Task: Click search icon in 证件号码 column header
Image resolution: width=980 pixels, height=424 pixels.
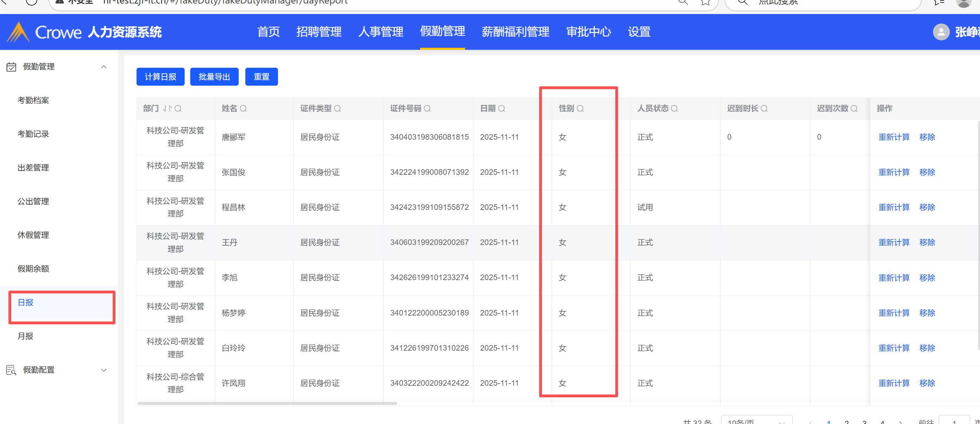Action: point(427,109)
